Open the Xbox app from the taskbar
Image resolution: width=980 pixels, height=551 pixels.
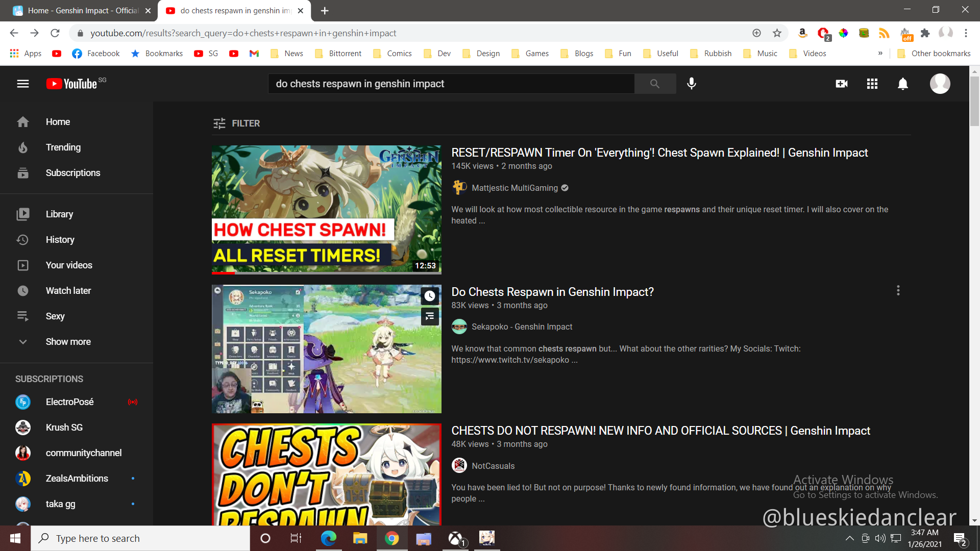click(455, 538)
